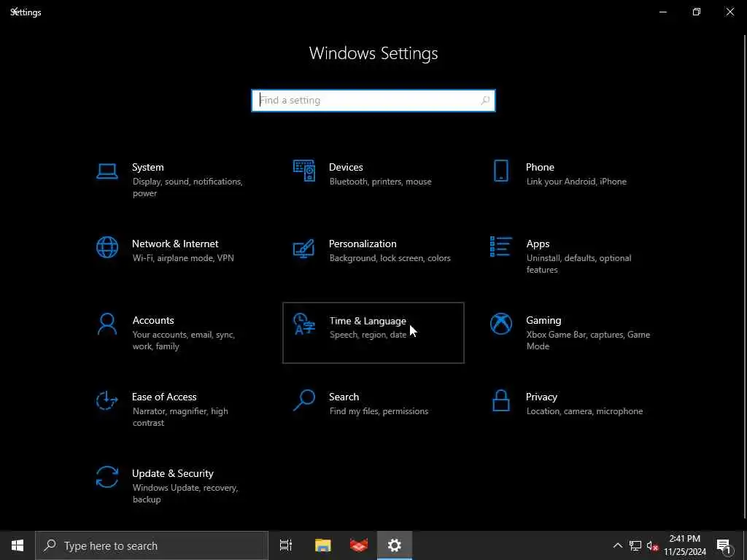Click the Privacy category title
This screenshot has height=560, width=747.
pos(541,397)
